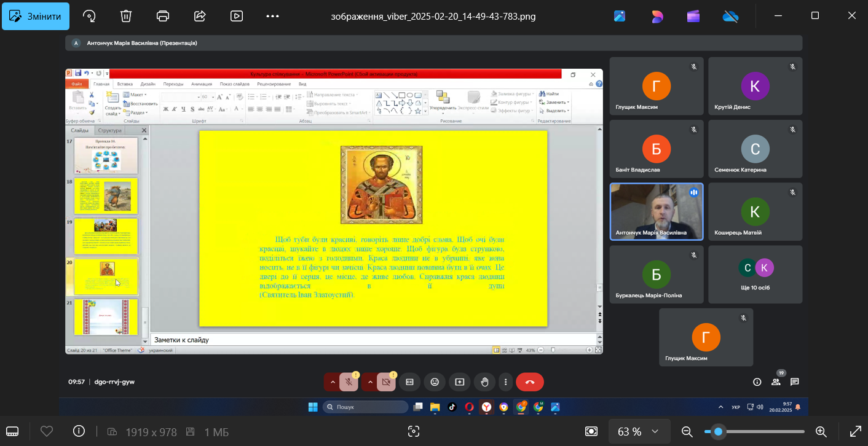This screenshot has height=446, width=868.
Task: Delete the photo with the trash icon
Action: (126, 16)
